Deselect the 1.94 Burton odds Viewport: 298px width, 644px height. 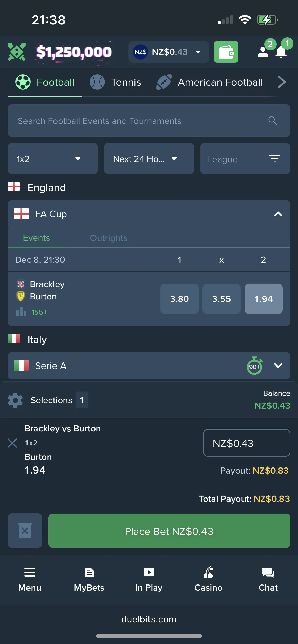(263, 299)
